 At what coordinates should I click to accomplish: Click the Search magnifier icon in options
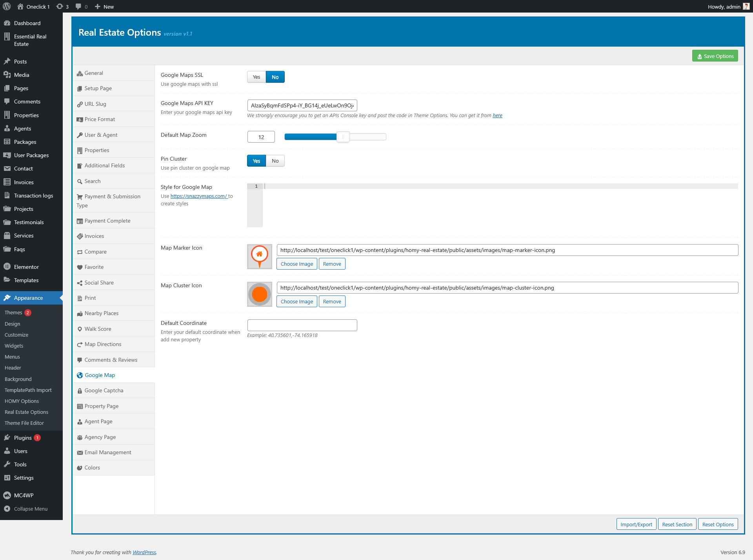coord(80,181)
